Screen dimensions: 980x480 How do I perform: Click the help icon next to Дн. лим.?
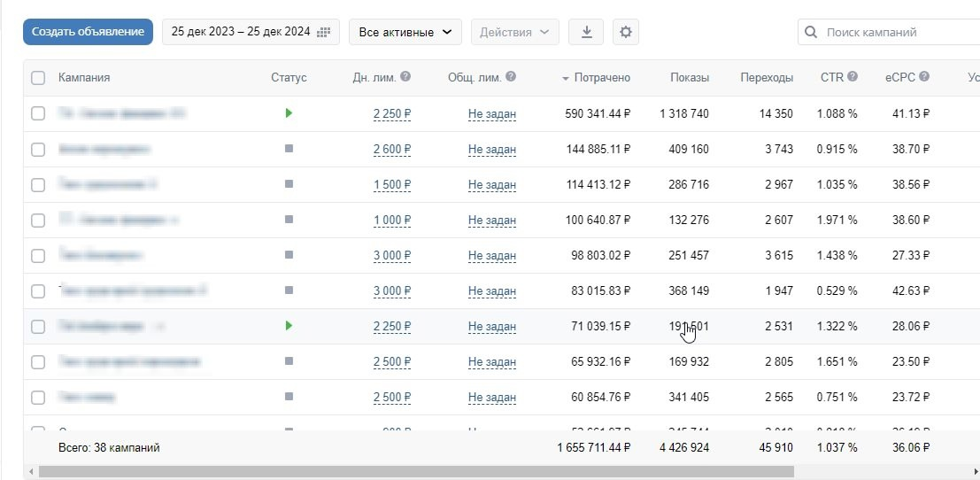(405, 77)
